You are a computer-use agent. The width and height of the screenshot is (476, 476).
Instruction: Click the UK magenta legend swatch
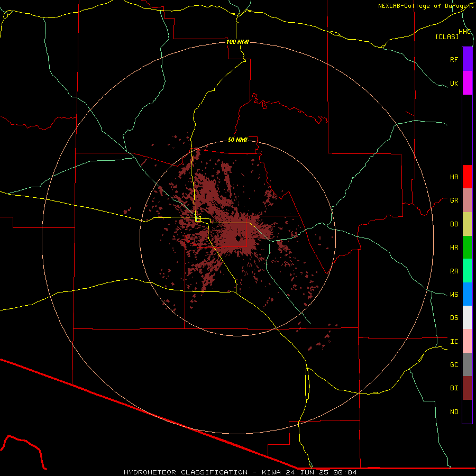467,83
